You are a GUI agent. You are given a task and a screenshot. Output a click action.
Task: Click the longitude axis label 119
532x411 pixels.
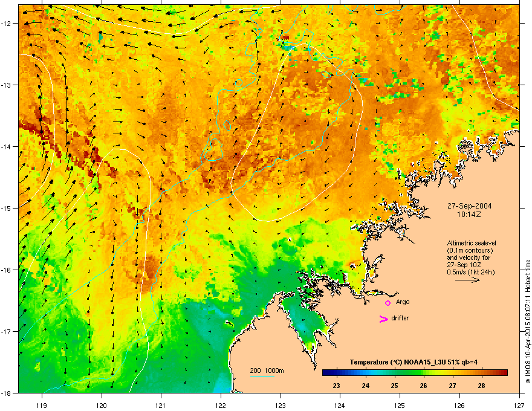click(x=42, y=405)
